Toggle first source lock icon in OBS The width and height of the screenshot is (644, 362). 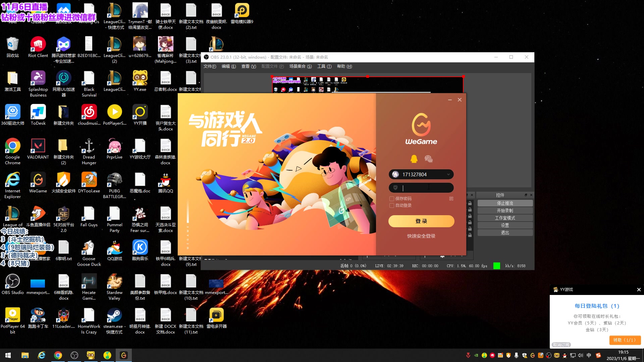pos(470,203)
